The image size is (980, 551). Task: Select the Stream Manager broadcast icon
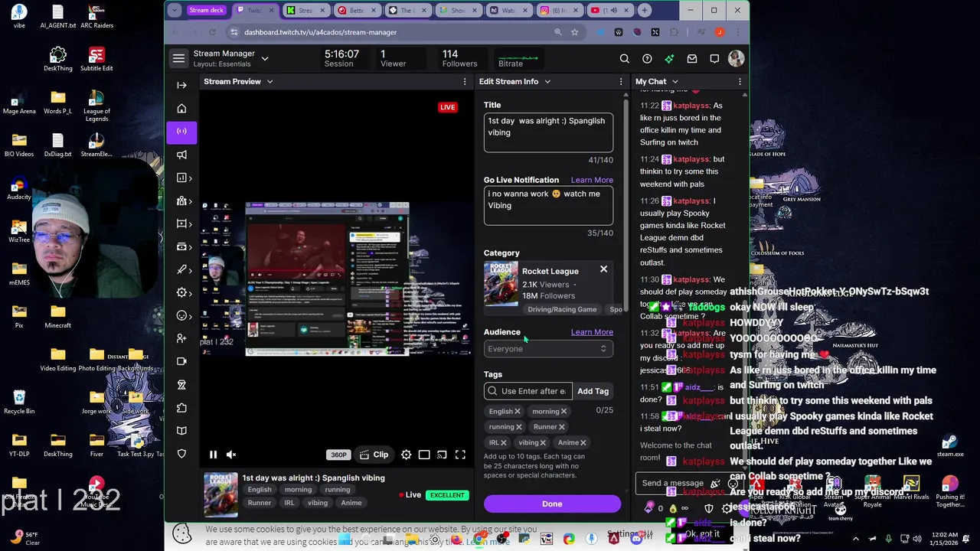tap(181, 132)
